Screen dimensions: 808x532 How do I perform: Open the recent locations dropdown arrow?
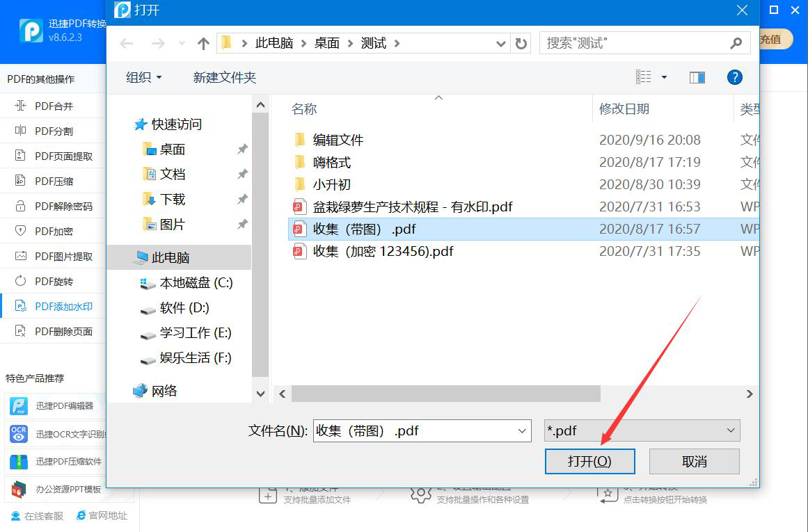[x=182, y=43]
